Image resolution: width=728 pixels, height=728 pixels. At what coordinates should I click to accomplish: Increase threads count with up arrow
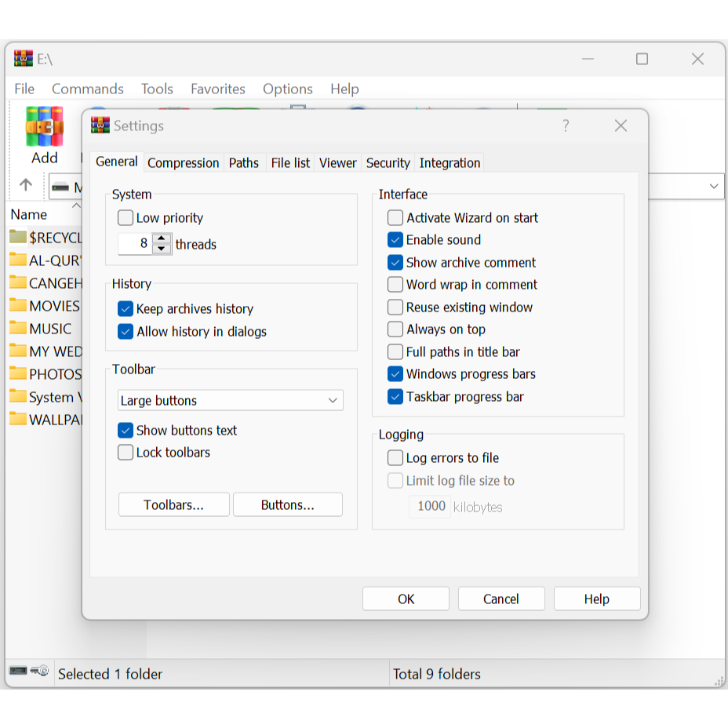(x=162, y=239)
